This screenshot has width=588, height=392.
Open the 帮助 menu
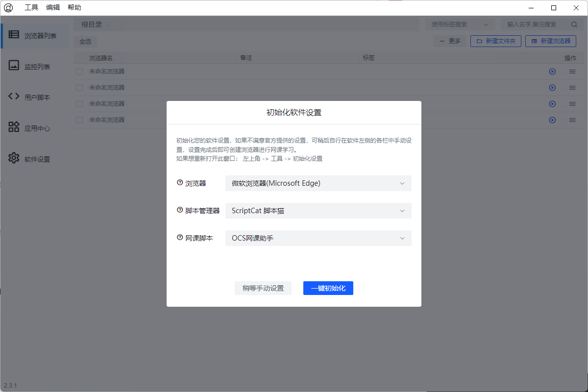(74, 7)
